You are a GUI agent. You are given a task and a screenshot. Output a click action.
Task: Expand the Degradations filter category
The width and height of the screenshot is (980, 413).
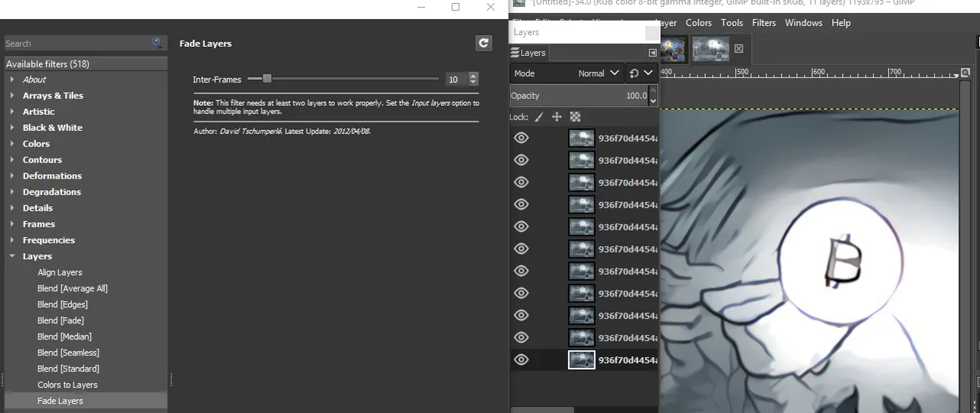point(12,192)
